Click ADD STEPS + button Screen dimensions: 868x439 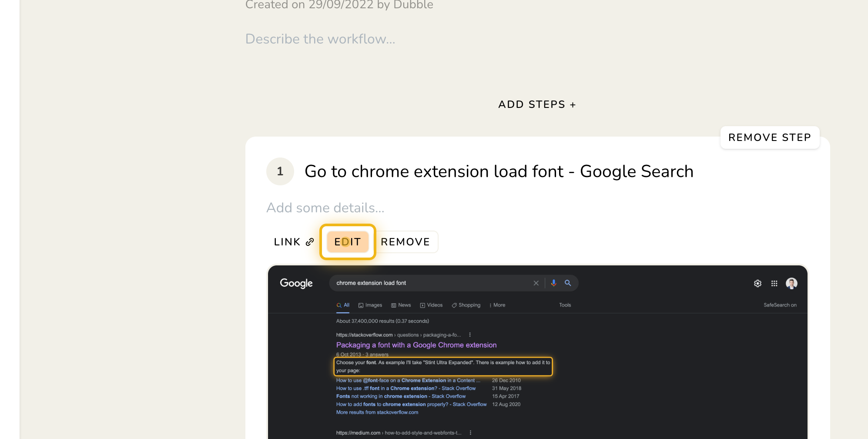pos(537,104)
